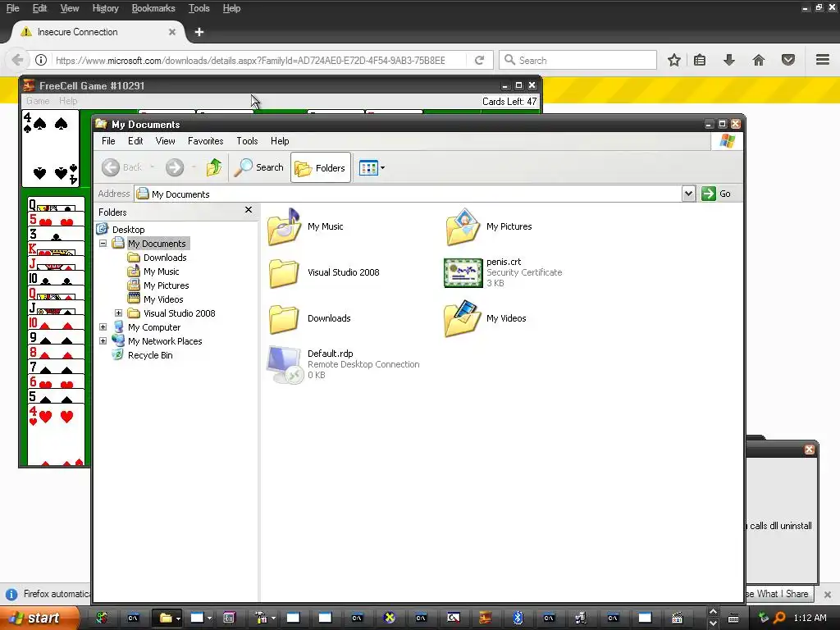Open Search in My Documents toolbar
Screen dimensions: 840x630
click(258, 167)
